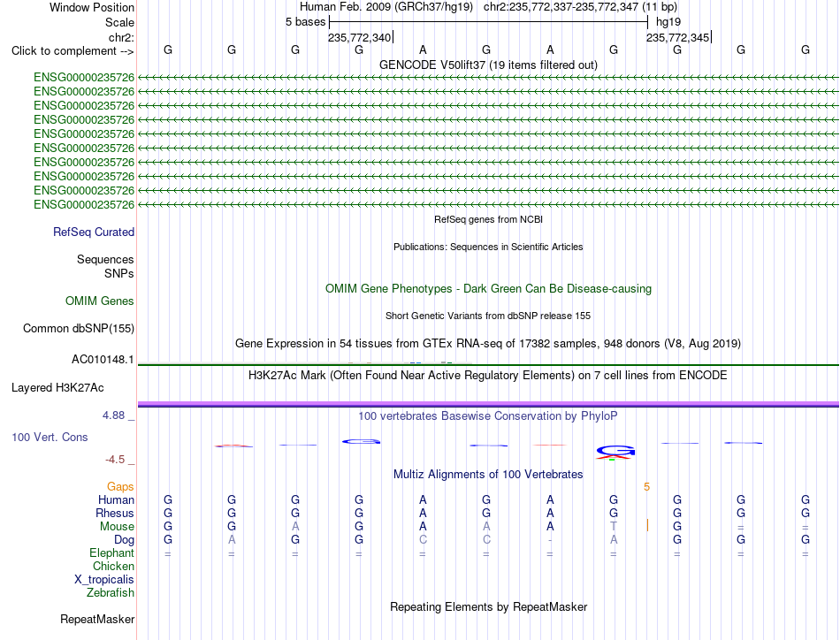Click the 235,772,345 coordinate marker
Viewport: 840px width, 640px height.
point(677,37)
